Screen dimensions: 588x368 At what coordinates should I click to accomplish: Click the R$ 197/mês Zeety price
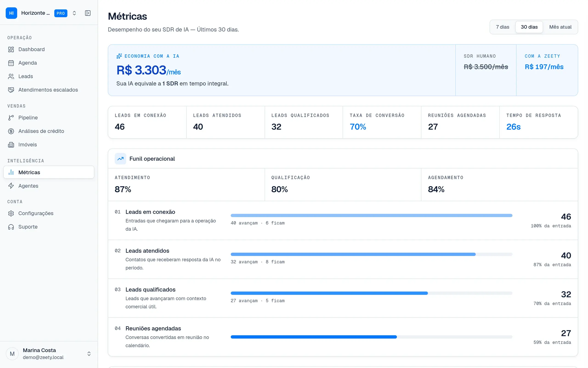tap(544, 67)
